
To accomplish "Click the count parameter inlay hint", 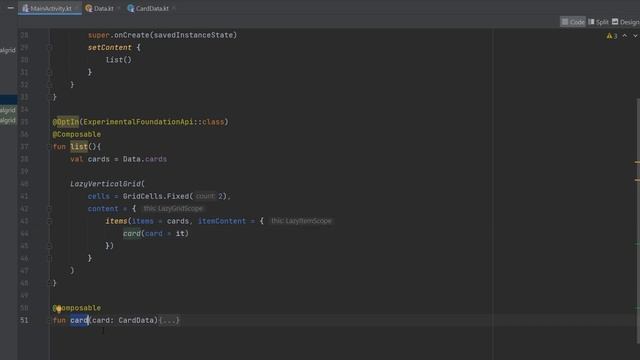I will pyautogui.click(x=204, y=196).
